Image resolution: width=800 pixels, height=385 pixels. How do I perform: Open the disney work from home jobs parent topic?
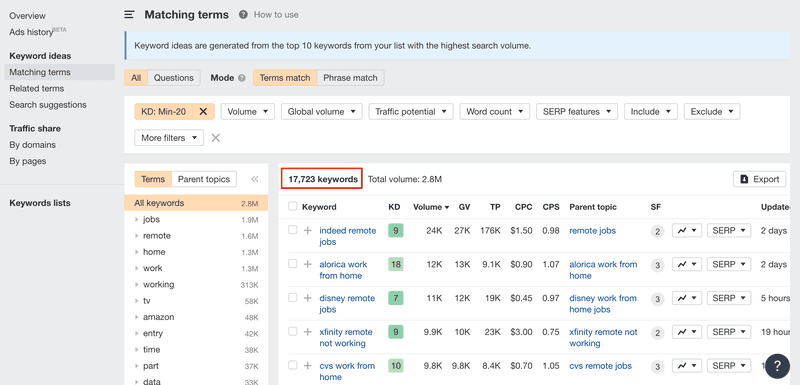603,303
